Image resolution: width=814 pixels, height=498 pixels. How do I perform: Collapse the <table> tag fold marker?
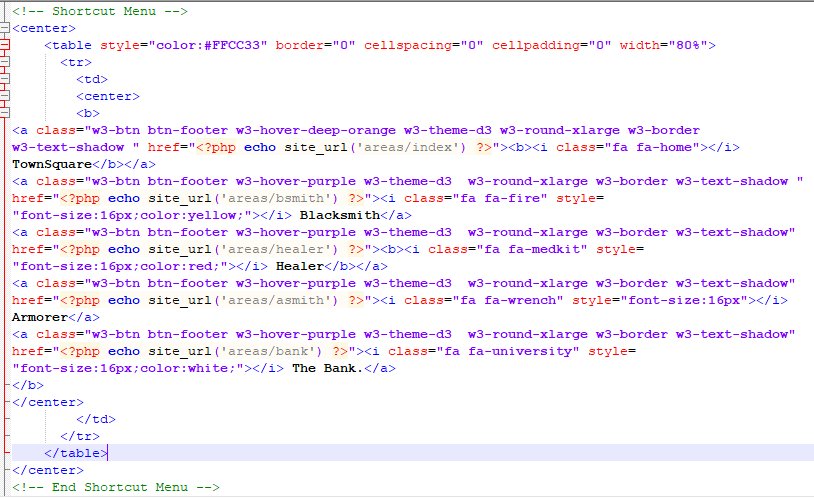[x=5, y=46]
